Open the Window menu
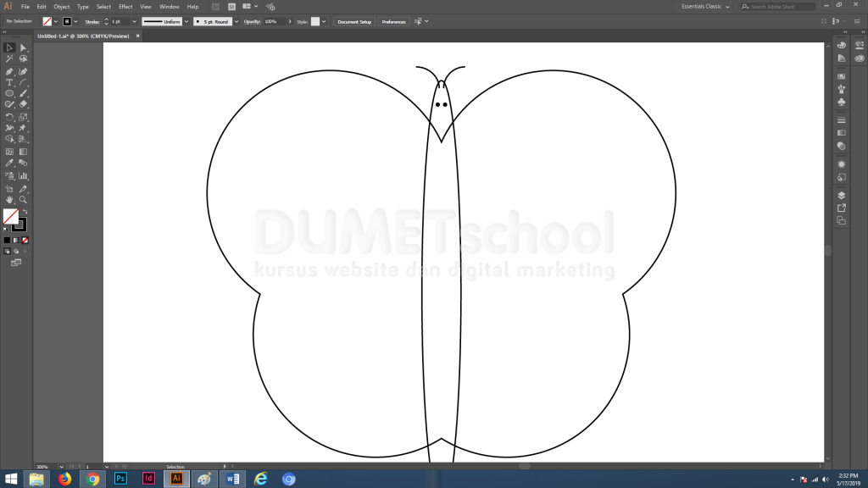Image resolution: width=868 pixels, height=488 pixels. tap(170, 7)
